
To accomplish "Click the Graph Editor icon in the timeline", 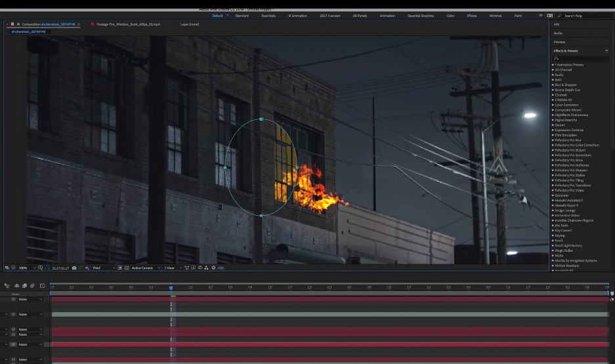I will pos(43,286).
